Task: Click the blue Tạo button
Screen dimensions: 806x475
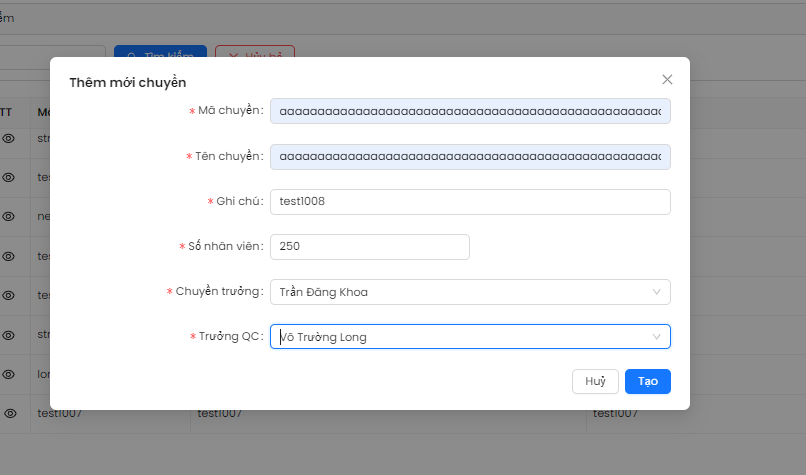Action: point(647,382)
